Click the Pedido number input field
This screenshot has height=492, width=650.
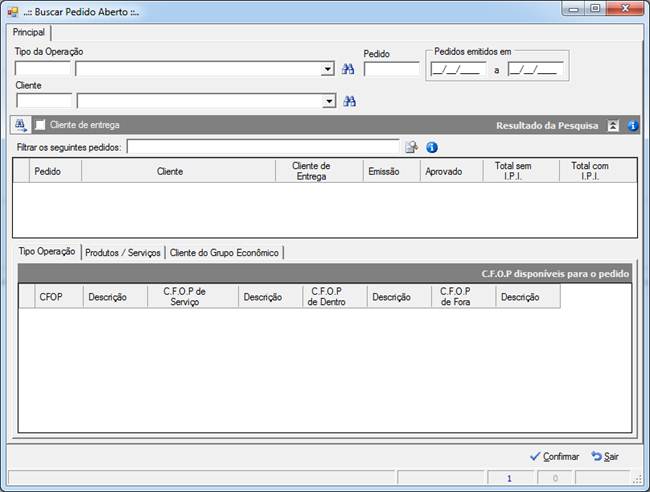[392, 69]
